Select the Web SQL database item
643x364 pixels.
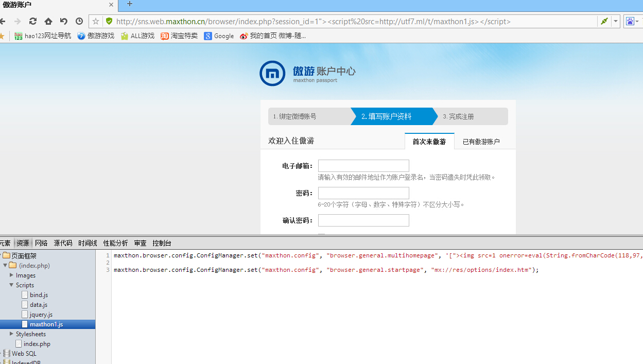tap(24, 354)
